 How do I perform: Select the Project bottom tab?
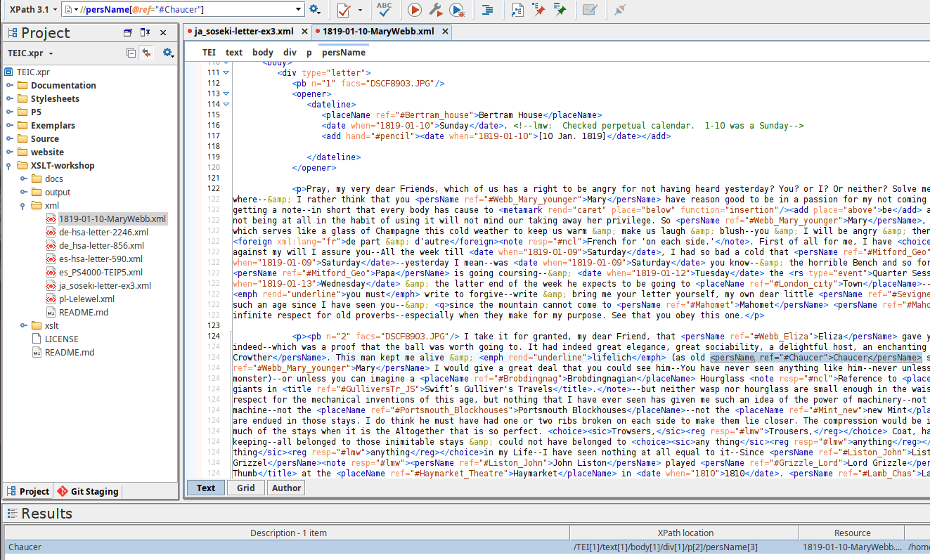pos(28,492)
